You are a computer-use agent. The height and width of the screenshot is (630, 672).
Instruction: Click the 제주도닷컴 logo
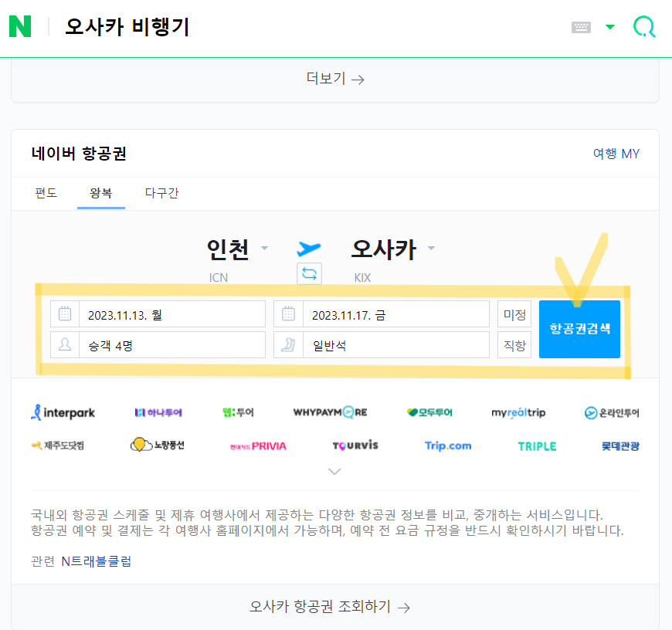point(57,445)
